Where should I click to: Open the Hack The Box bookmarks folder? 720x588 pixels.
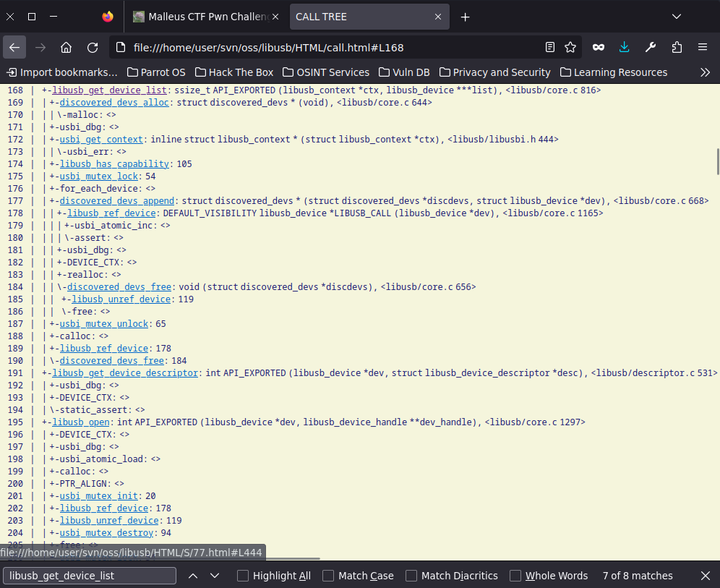233,72
